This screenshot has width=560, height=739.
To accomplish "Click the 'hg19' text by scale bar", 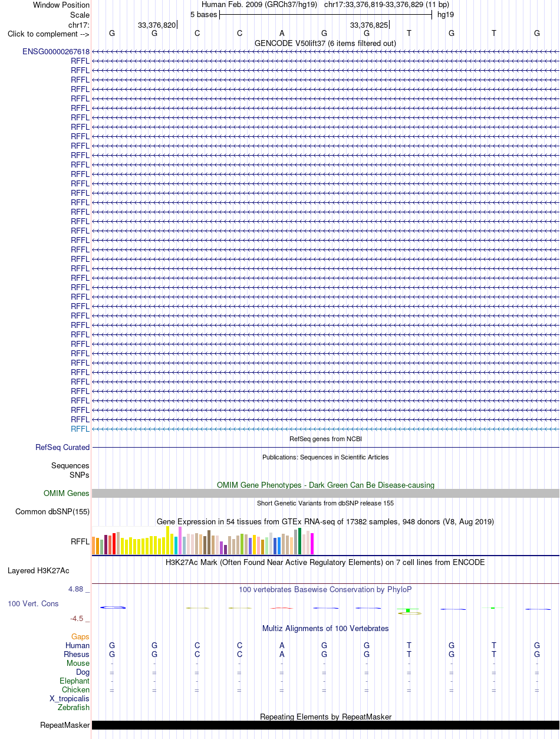I will [445, 14].
